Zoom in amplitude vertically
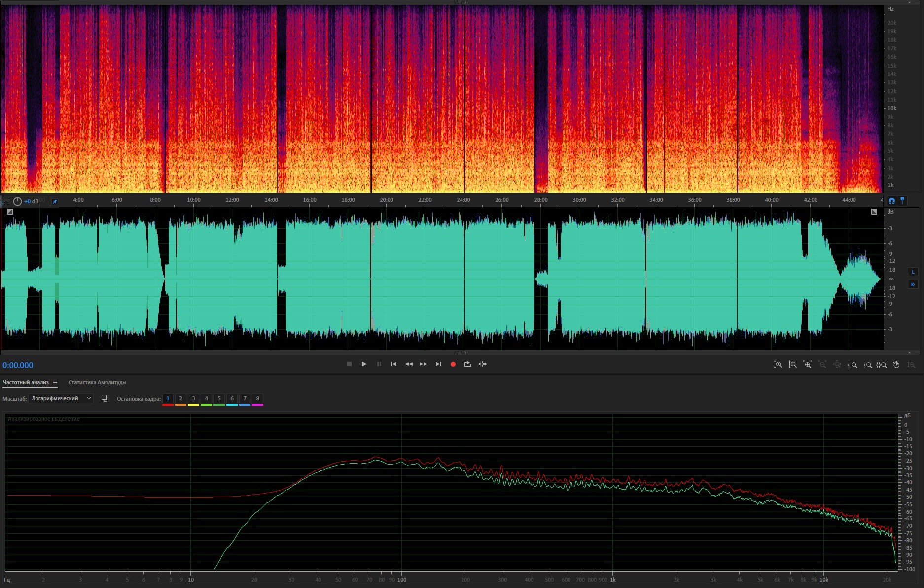The height and width of the screenshot is (588, 924). (778, 365)
